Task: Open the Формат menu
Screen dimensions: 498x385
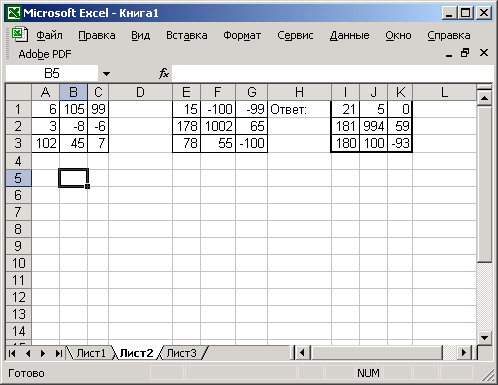Action: tap(242, 35)
